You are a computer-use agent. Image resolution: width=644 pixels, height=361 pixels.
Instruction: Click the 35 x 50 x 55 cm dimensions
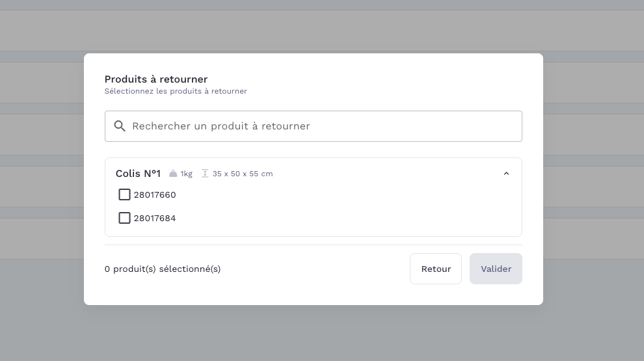243,174
